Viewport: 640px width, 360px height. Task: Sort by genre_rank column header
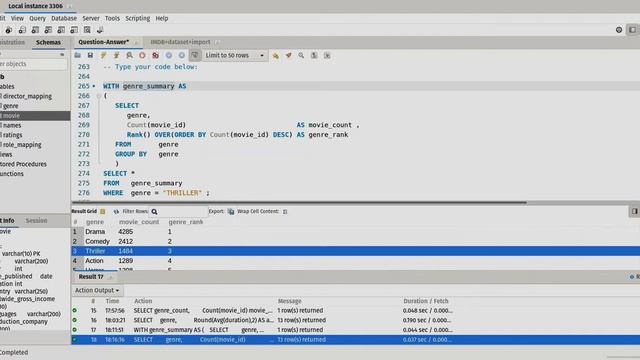(x=186, y=222)
